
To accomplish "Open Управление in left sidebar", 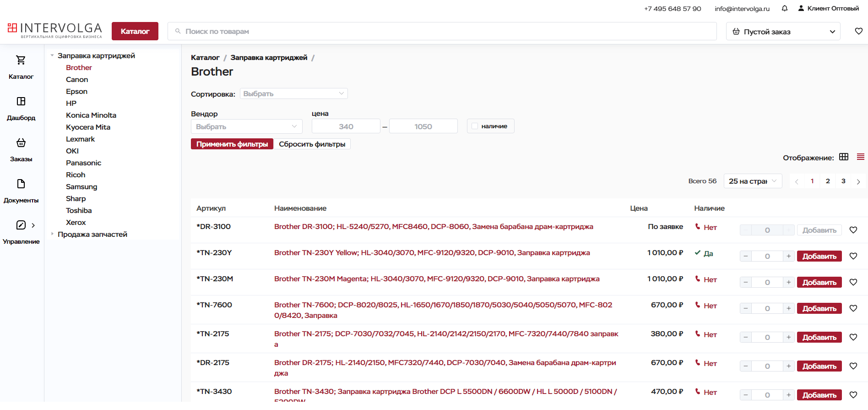I will (21, 232).
